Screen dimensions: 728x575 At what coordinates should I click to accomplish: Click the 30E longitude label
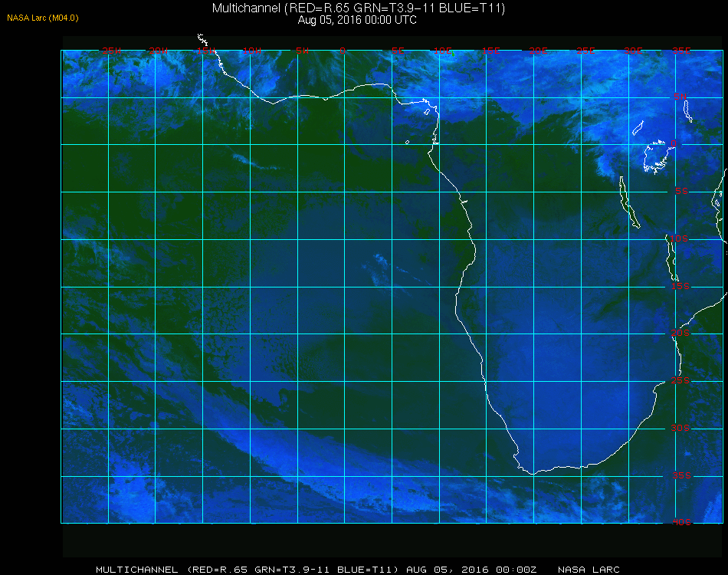click(633, 51)
